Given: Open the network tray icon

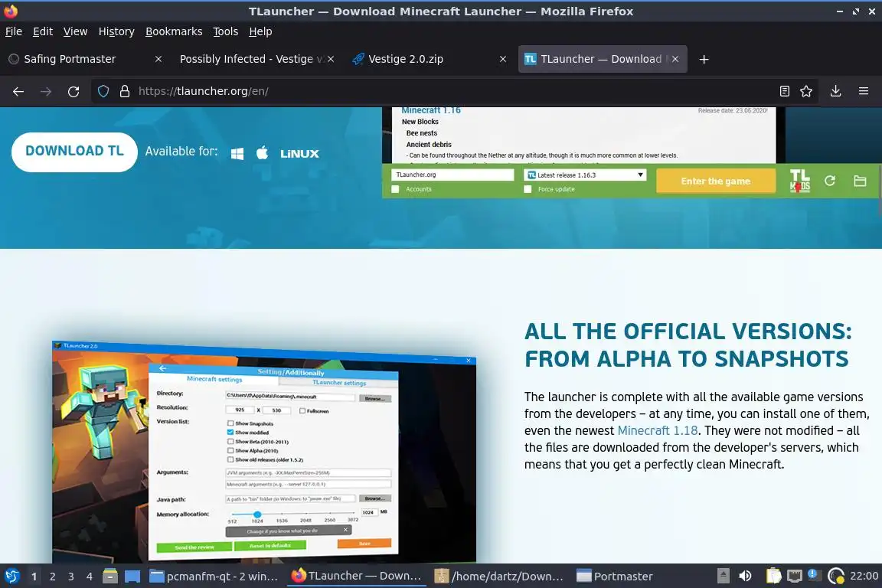Looking at the screenshot, I should pos(794,577).
